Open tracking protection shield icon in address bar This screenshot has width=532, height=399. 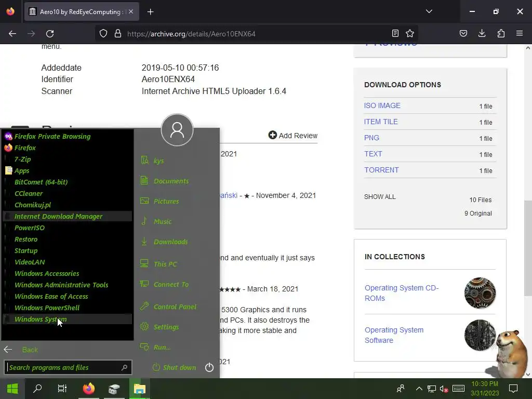point(103,34)
